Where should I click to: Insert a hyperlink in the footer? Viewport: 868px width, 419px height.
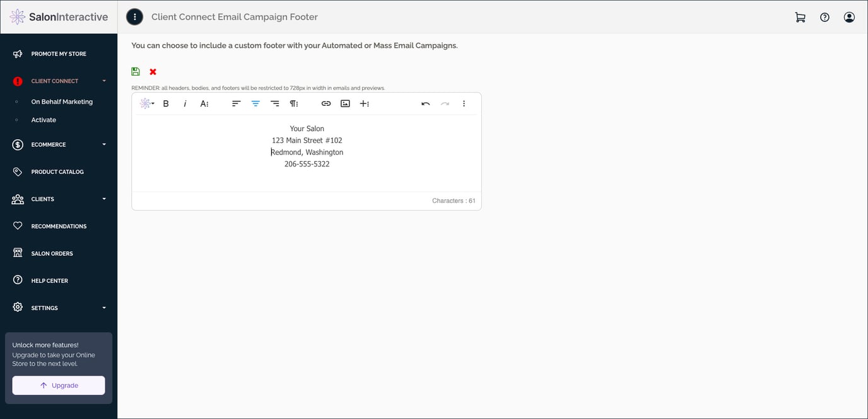click(x=326, y=103)
